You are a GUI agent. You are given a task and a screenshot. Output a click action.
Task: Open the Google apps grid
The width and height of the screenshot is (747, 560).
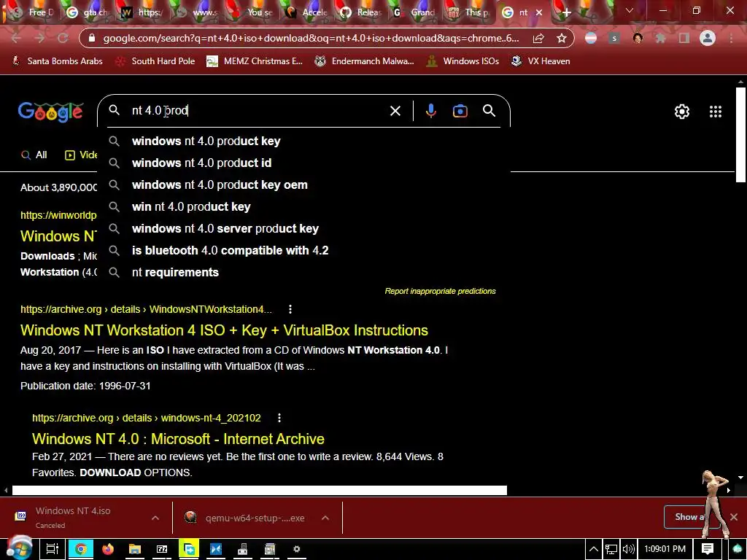tap(715, 112)
